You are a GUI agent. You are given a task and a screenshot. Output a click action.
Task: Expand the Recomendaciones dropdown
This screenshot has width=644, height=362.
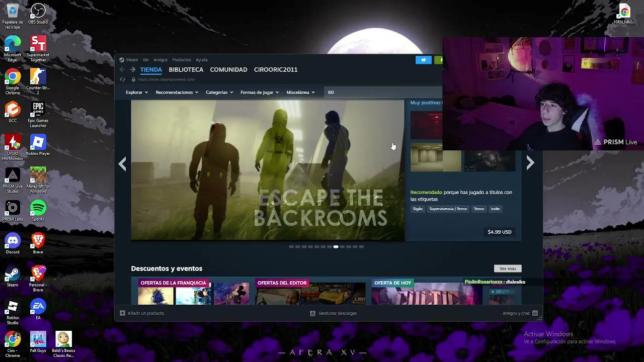[177, 93]
